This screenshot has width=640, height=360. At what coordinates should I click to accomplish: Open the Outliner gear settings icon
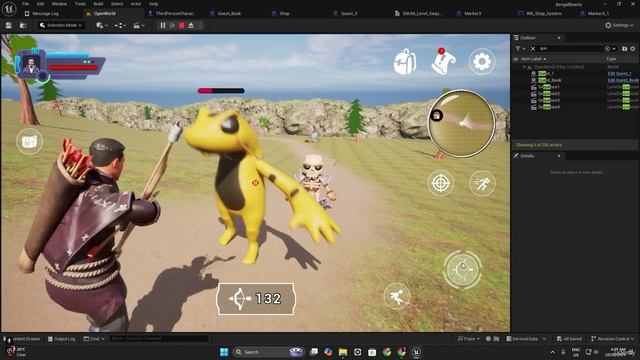(x=633, y=49)
